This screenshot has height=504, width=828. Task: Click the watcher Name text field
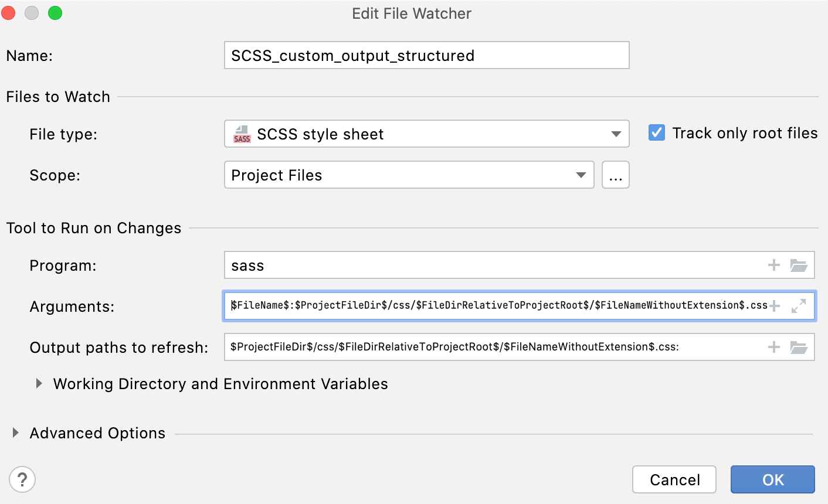(x=426, y=55)
